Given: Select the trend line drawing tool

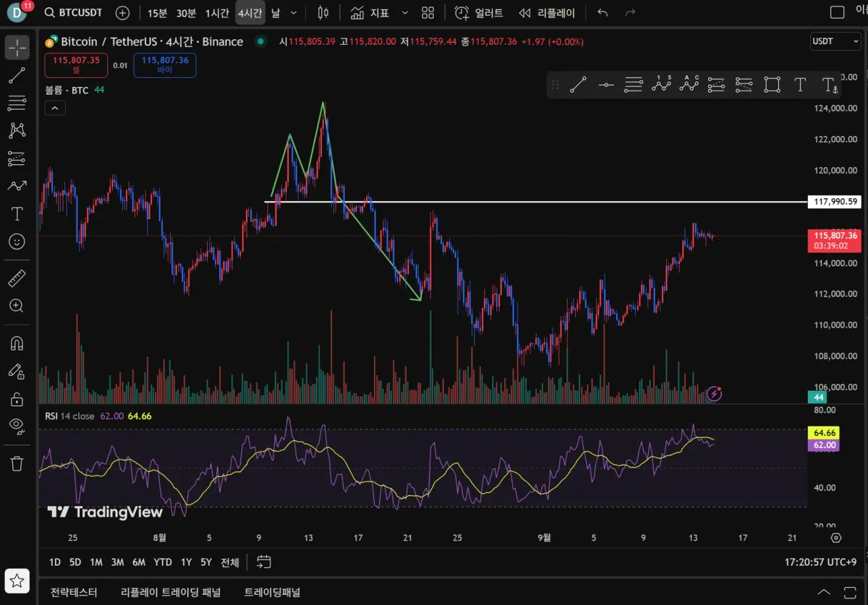Looking at the screenshot, I should 17,75.
